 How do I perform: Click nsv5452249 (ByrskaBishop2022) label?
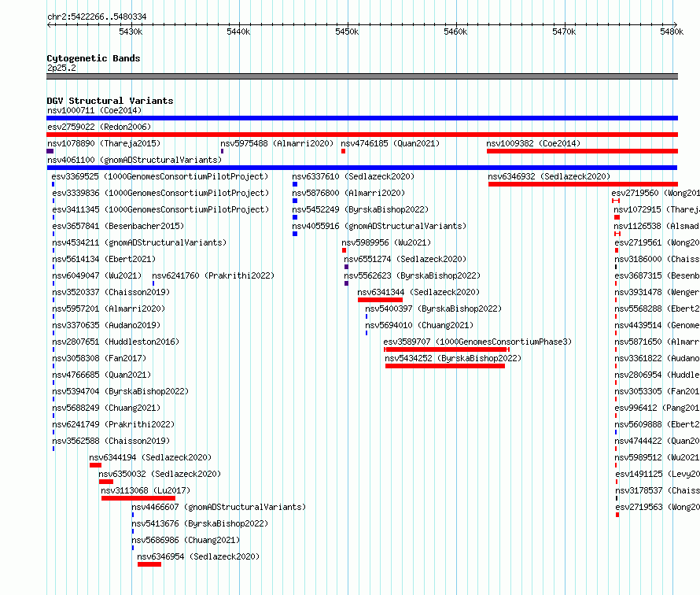pos(360,209)
